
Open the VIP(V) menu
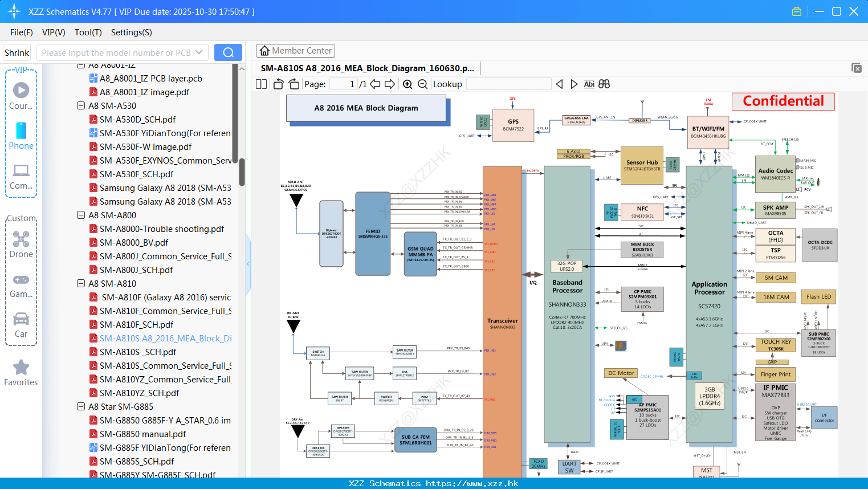(54, 32)
